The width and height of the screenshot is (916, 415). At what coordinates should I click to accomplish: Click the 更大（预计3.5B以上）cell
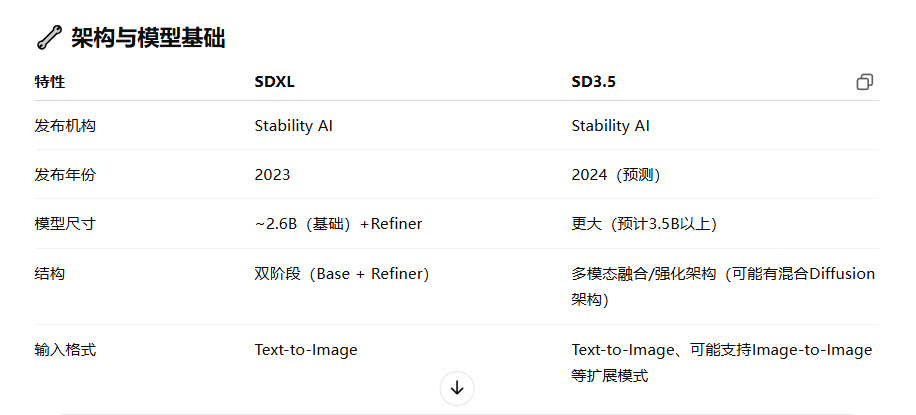click(644, 224)
